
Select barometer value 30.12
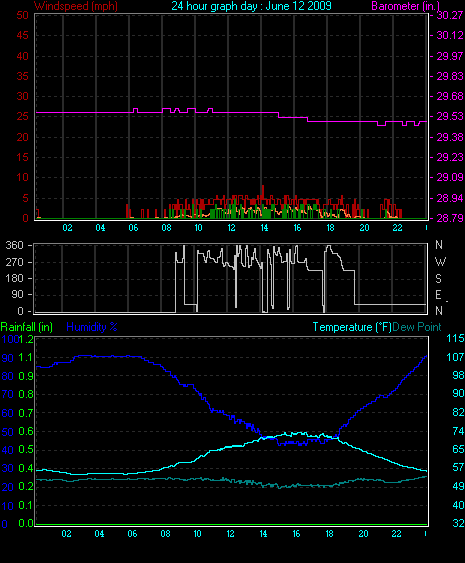coord(450,35)
